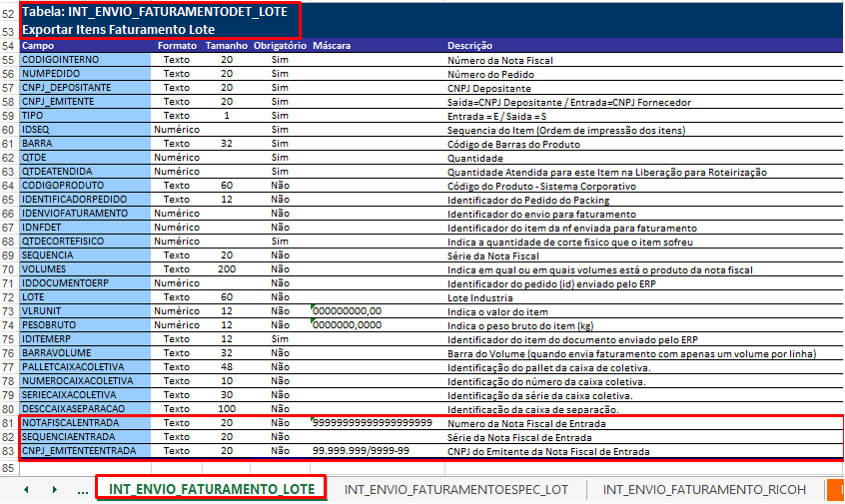Click the Tamanho column heading cell
The width and height of the screenshot is (845, 504).
click(227, 46)
